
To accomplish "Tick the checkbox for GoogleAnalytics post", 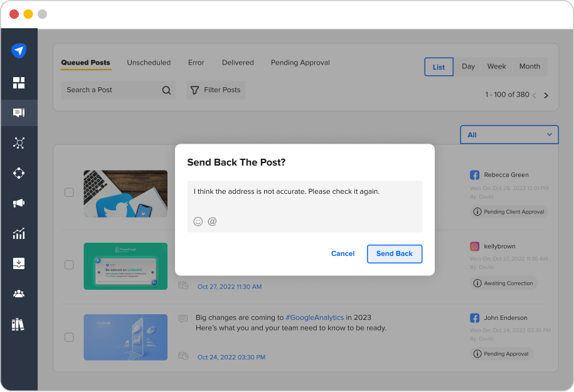I will (x=70, y=337).
